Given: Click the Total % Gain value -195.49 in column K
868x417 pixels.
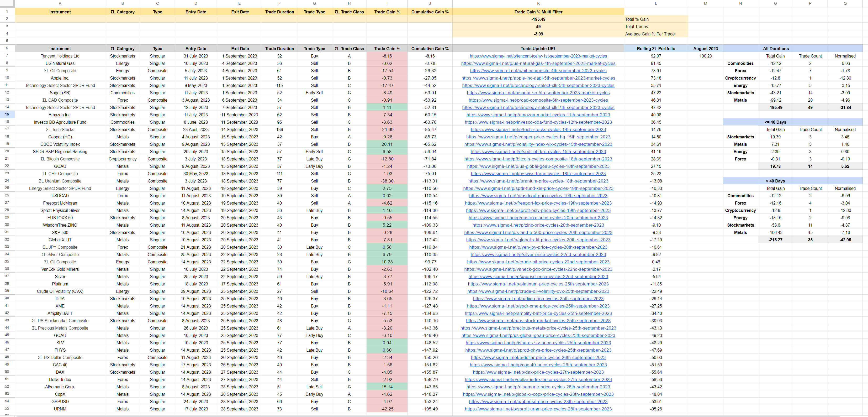Looking at the screenshot, I should 538,19.
